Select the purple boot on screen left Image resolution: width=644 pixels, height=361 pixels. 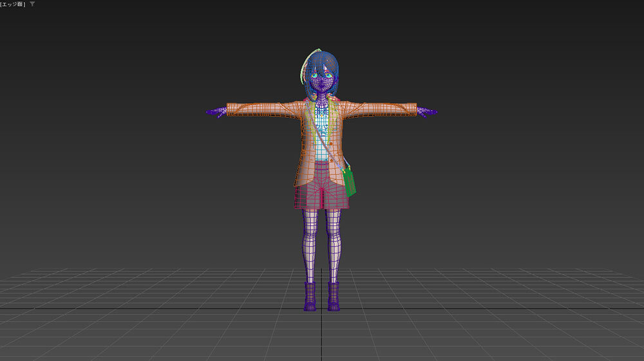[310, 297]
